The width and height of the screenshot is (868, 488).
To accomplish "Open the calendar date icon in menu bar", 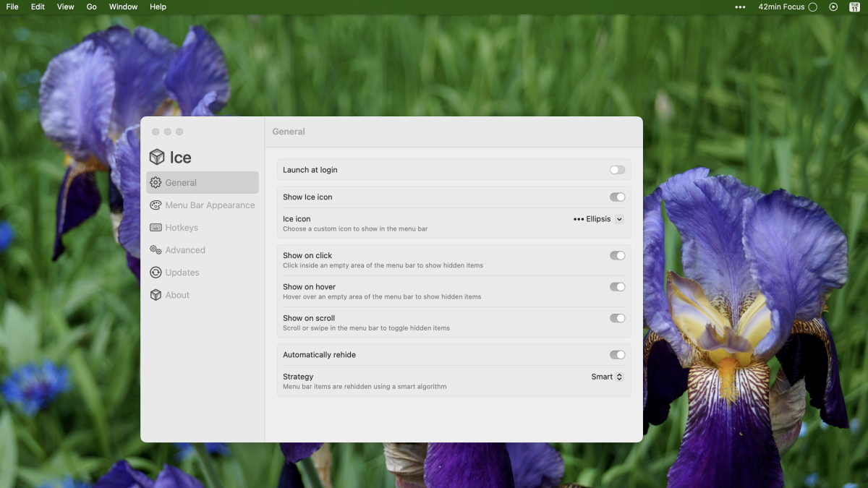I will 854,7.
